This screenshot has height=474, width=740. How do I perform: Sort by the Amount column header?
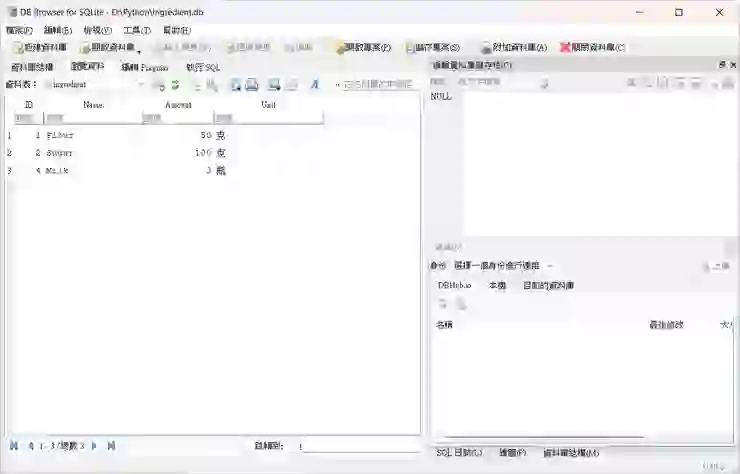point(178,105)
